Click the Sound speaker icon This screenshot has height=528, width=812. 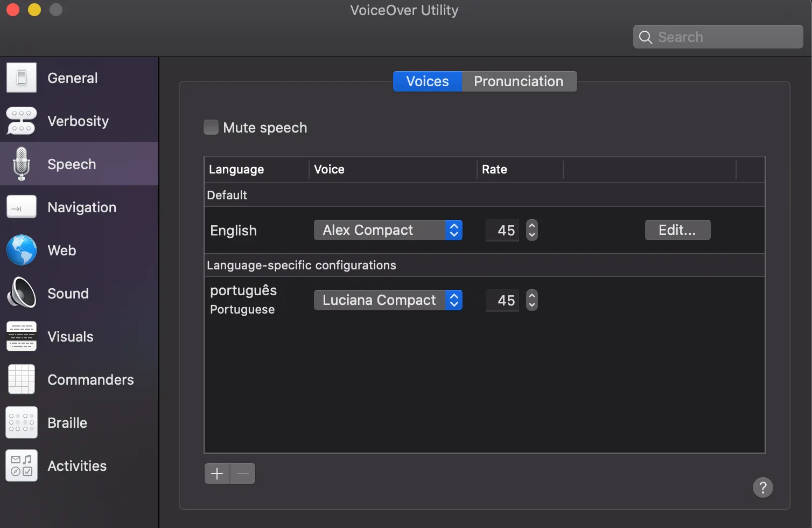22,293
